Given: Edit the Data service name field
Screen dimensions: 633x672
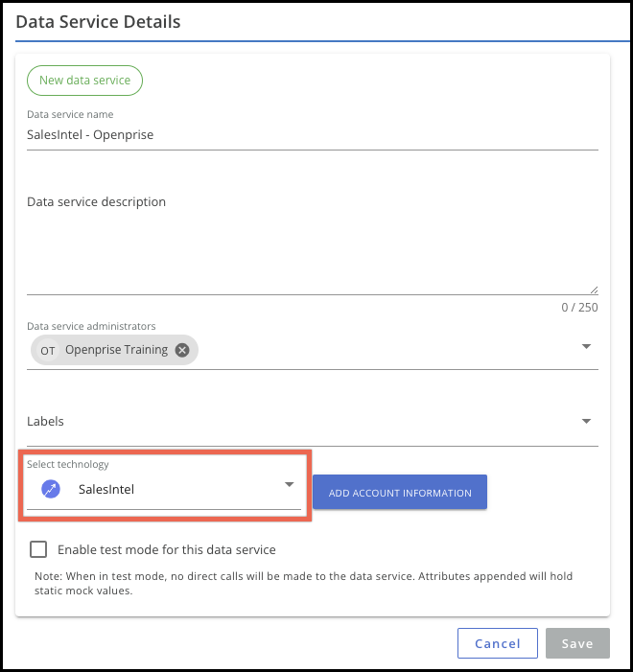Looking at the screenshot, I should (313, 135).
